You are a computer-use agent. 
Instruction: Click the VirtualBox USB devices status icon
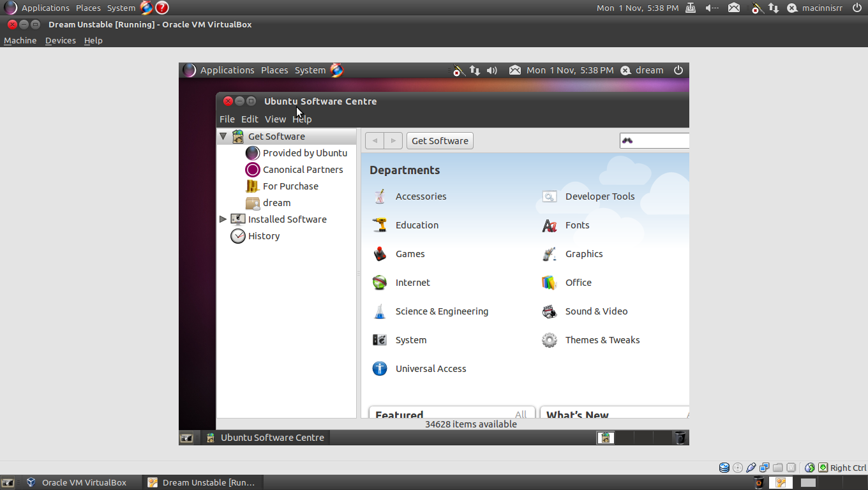[x=751, y=468]
